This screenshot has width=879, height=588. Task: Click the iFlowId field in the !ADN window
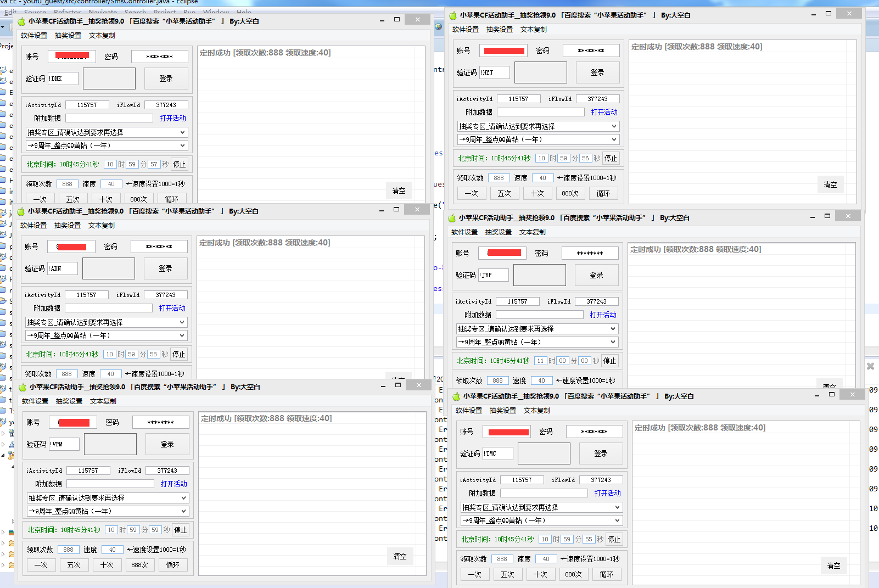tap(166, 295)
